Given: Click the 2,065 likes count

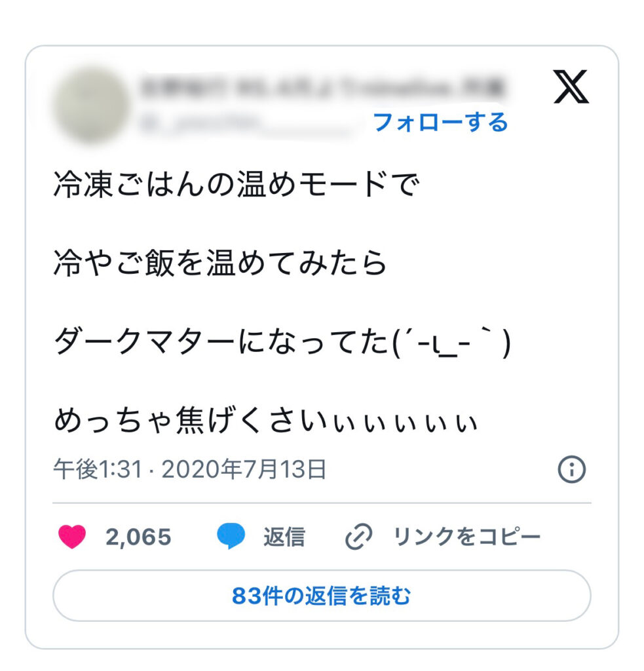Looking at the screenshot, I should [x=138, y=537].
